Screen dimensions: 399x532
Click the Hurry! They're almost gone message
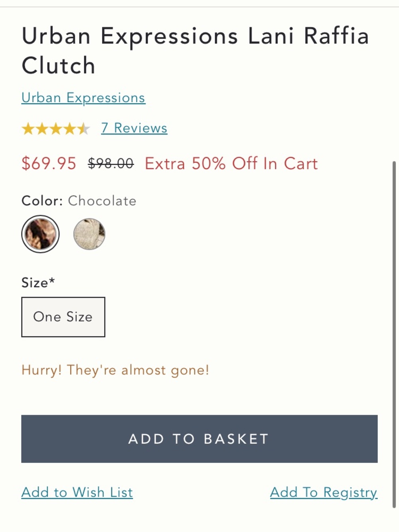(115, 370)
